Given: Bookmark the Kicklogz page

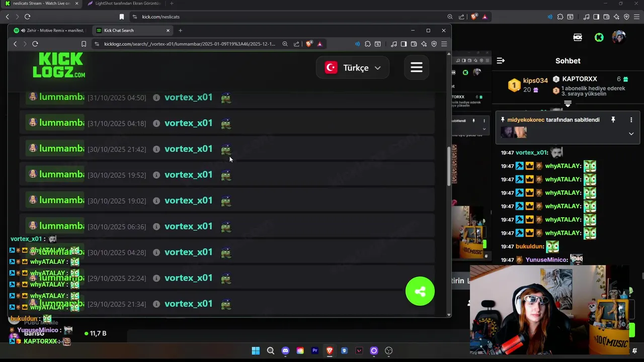Looking at the screenshot, I should [x=84, y=44].
